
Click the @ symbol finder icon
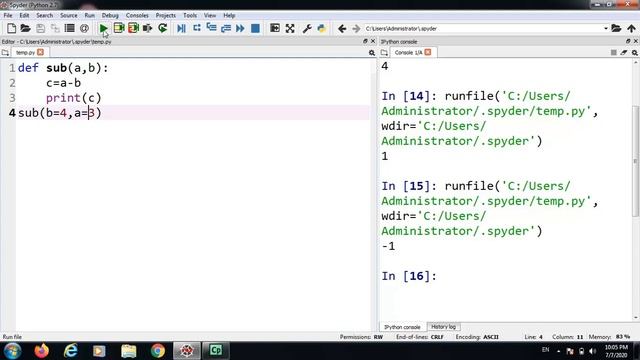coord(84,28)
